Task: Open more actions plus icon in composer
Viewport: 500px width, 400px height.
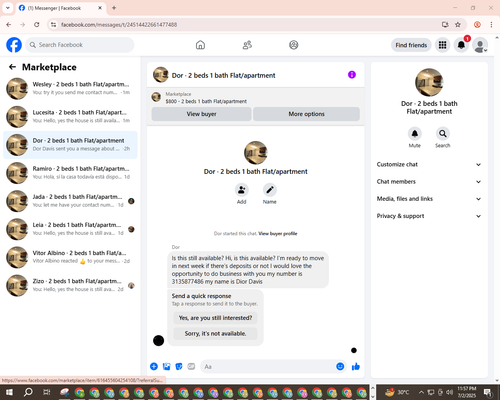Action: pos(154,367)
